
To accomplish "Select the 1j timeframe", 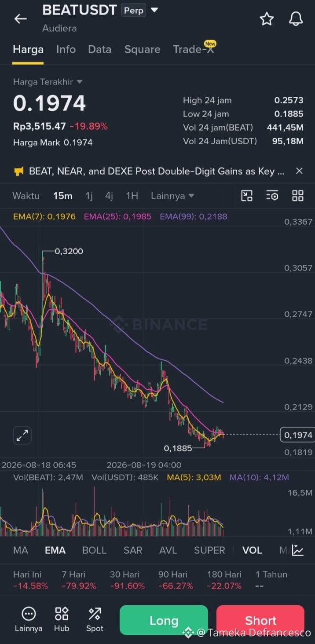I will (x=89, y=196).
